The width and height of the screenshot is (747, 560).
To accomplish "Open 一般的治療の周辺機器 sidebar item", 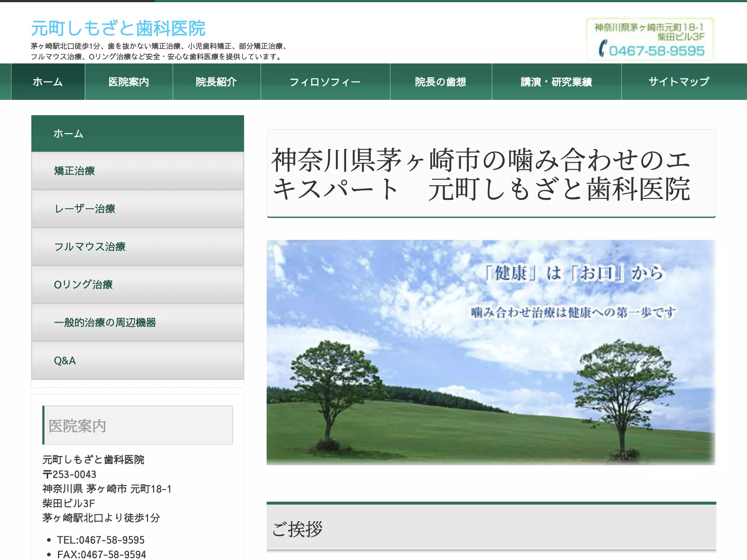I will click(138, 323).
